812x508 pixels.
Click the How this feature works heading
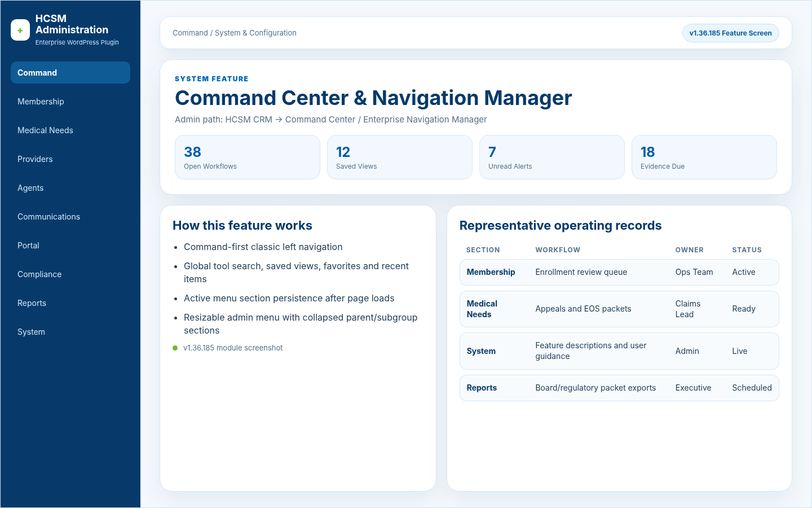coord(242,226)
